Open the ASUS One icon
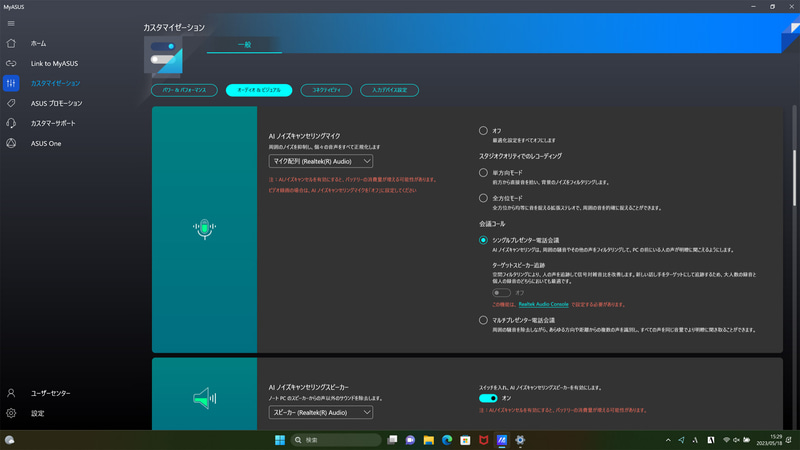The height and width of the screenshot is (450, 800). 11,143
